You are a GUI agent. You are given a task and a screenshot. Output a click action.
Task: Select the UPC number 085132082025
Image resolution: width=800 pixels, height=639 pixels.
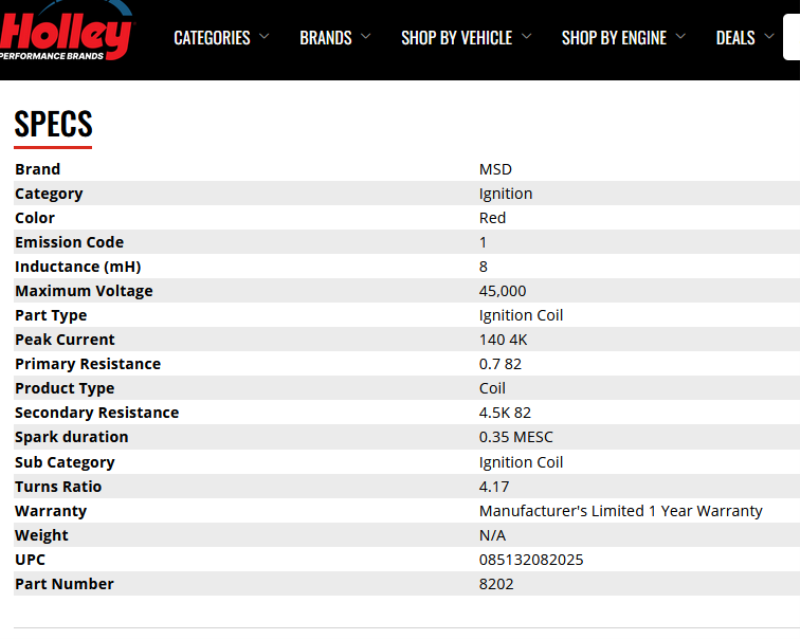(531, 560)
